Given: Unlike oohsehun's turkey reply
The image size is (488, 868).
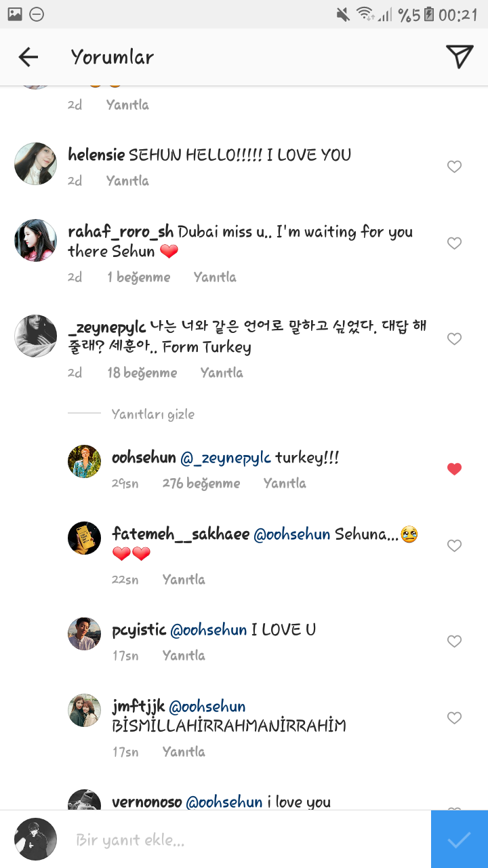Looking at the screenshot, I should (x=454, y=469).
